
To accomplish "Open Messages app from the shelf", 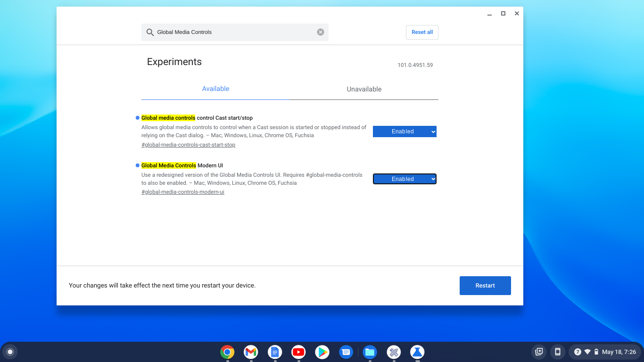I will click(346, 352).
